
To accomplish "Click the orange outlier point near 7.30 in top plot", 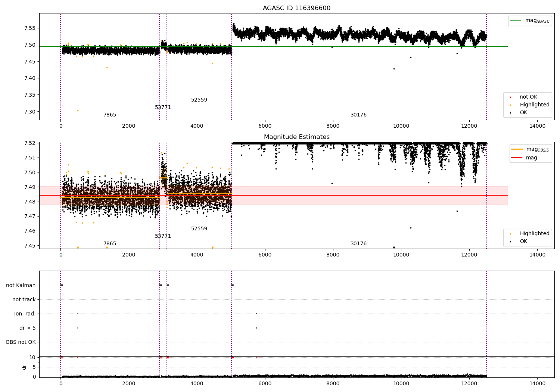I will [x=78, y=110].
